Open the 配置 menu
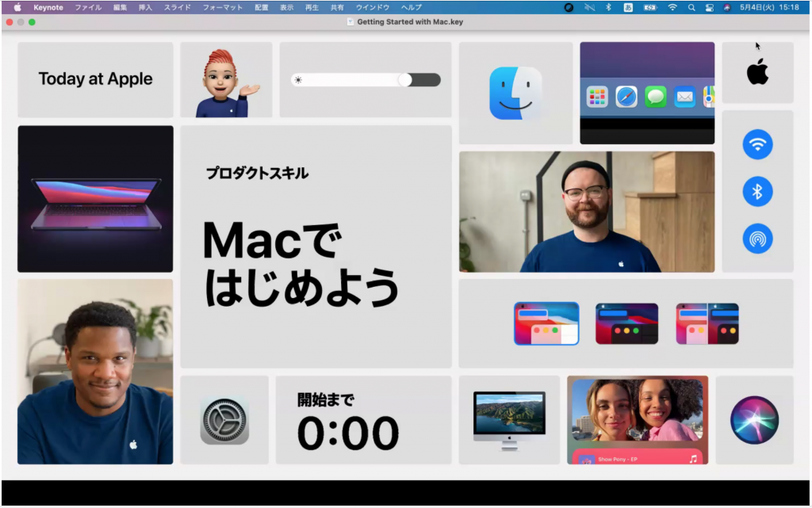Screen dimensions: 812x508 [x=262, y=7]
